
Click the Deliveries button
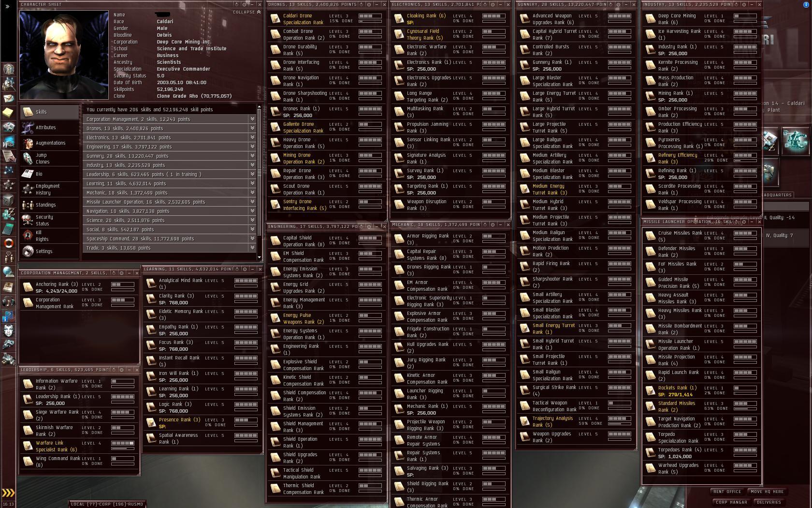pyautogui.click(x=769, y=502)
